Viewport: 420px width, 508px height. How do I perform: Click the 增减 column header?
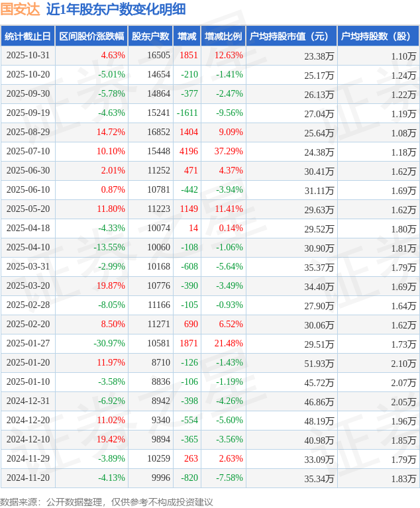[x=187, y=36]
